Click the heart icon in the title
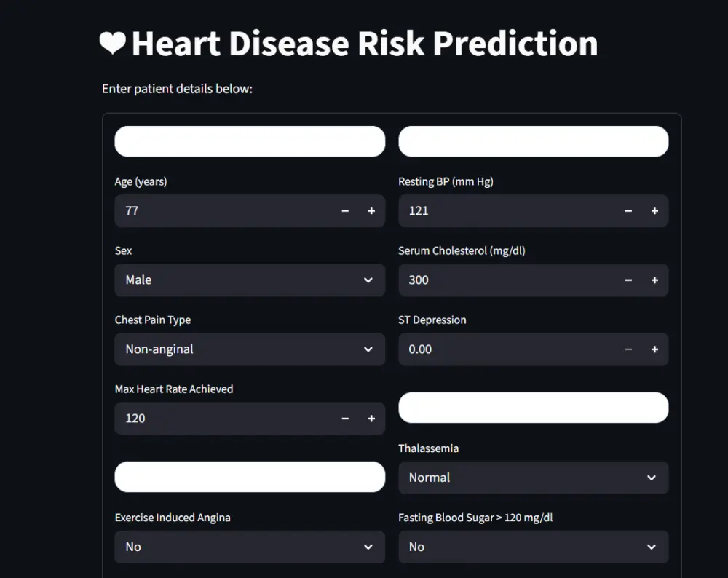 point(112,44)
